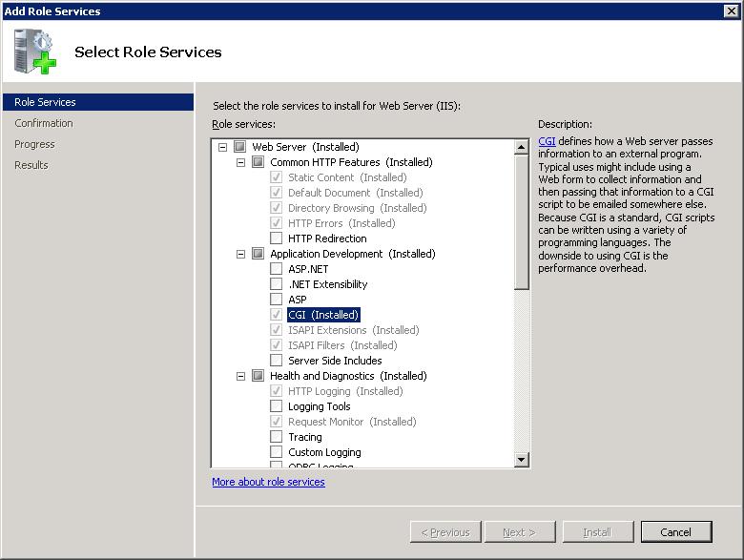This screenshot has height=560, width=744.
Task: Enable Server Side Includes checkbox
Action: coord(277,361)
